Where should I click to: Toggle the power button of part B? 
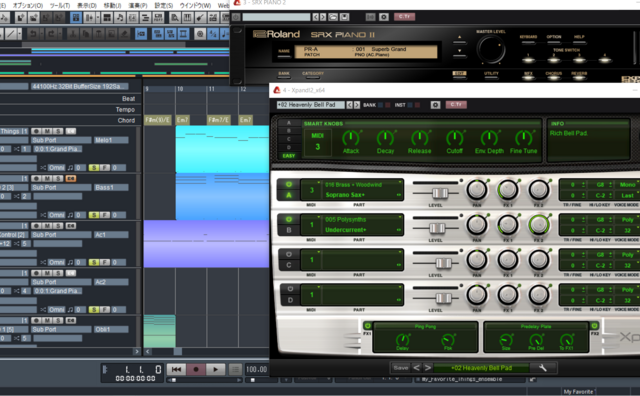289,220
